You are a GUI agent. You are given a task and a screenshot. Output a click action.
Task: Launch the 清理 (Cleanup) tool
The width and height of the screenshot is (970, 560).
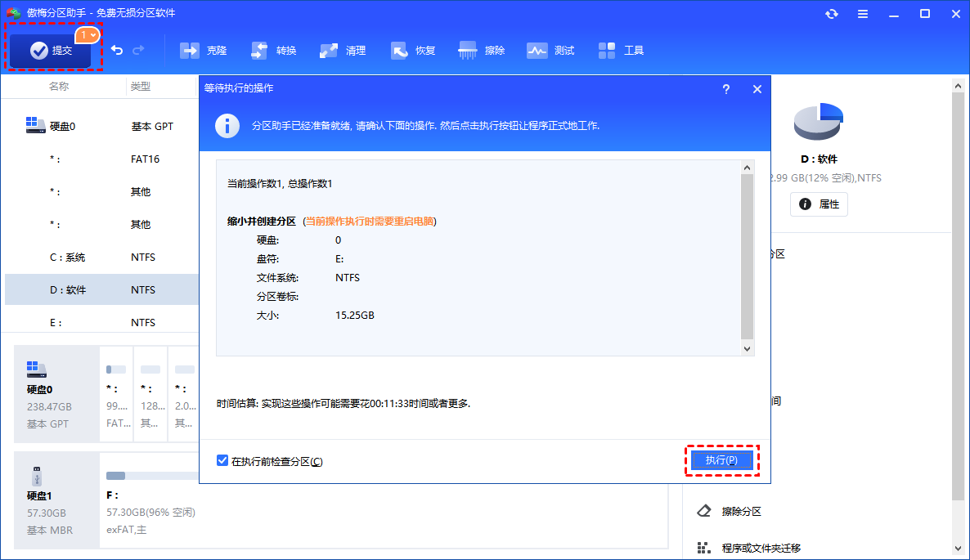pyautogui.click(x=343, y=50)
